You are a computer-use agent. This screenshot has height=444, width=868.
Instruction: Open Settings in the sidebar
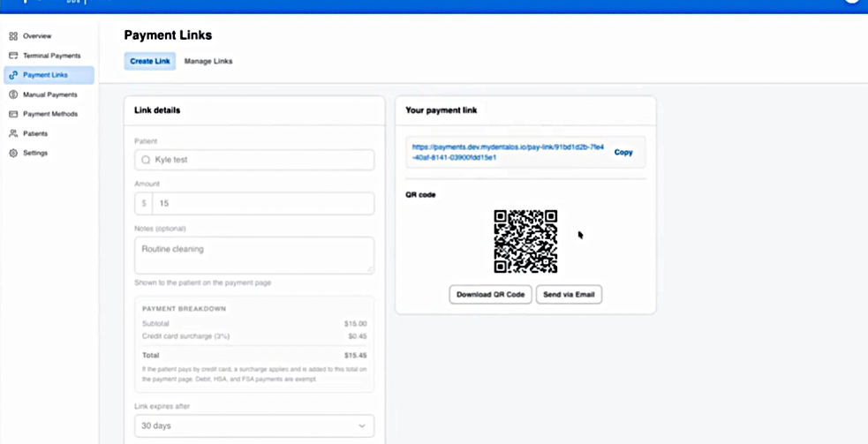[49, 153]
